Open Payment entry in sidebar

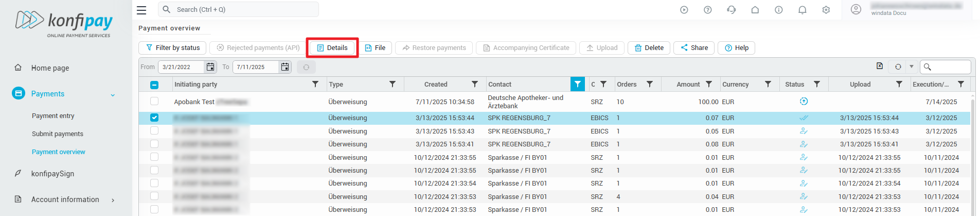(53, 116)
